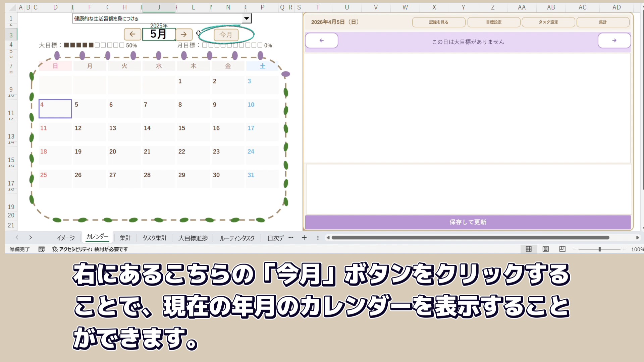The height and width of the screenshot is (362, 644).
Task: Switch to Normal view in status bar
Action: pyautogui.click(x=529, y=249)
